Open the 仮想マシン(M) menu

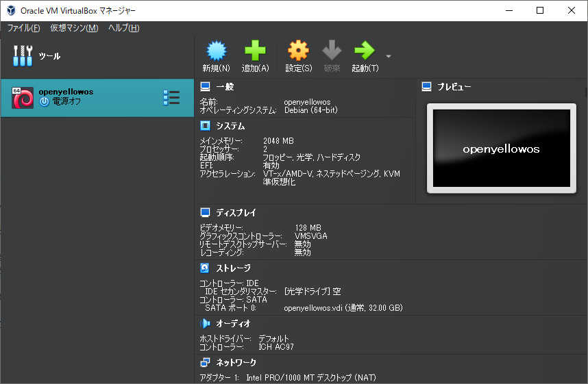coord(74,28)
